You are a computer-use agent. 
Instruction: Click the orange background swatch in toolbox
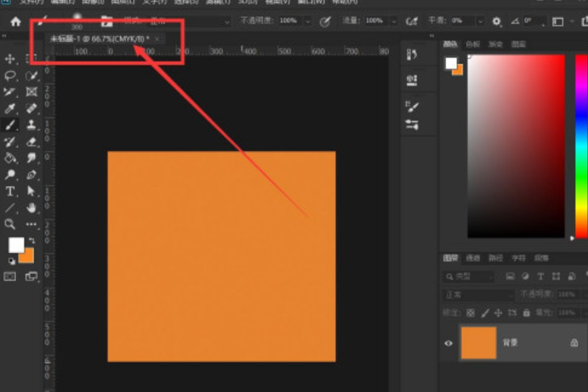point(28,257)
